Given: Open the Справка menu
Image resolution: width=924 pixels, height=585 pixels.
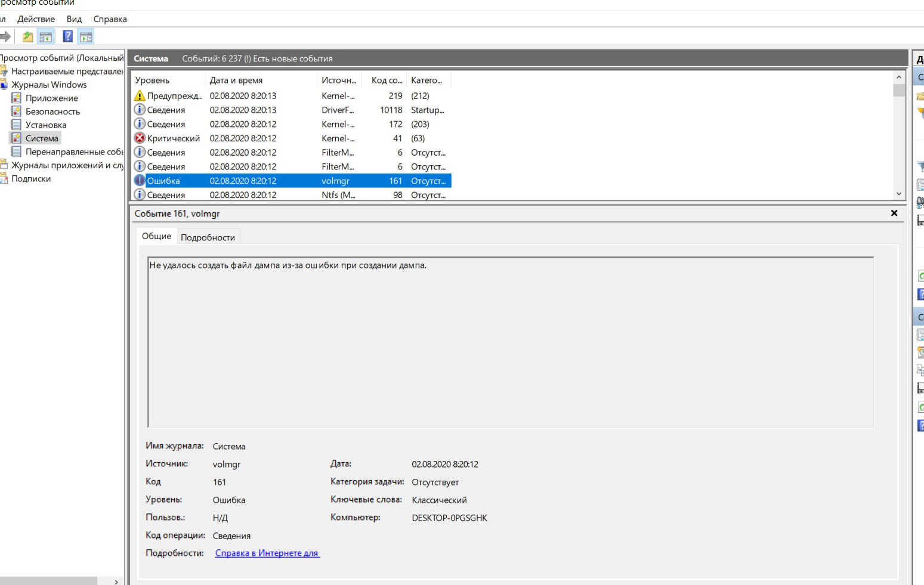Looking at the screenshot, I should 110,19.
